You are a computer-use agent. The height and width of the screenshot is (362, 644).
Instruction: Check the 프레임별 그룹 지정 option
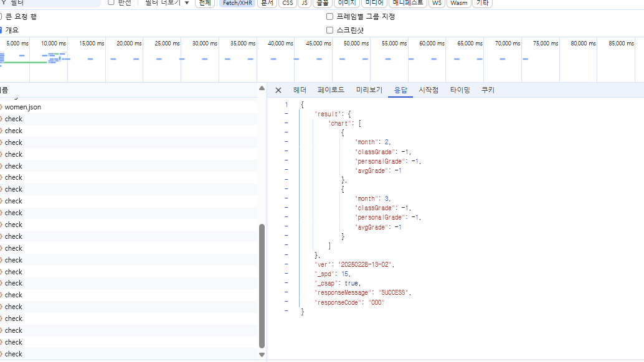click(330, 17)
